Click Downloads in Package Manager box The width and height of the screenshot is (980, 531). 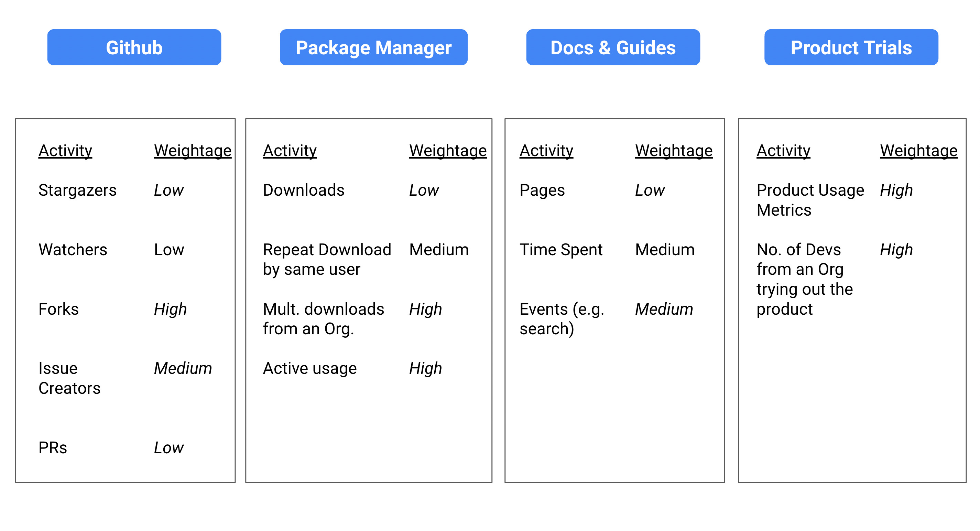tap(303, 190)
